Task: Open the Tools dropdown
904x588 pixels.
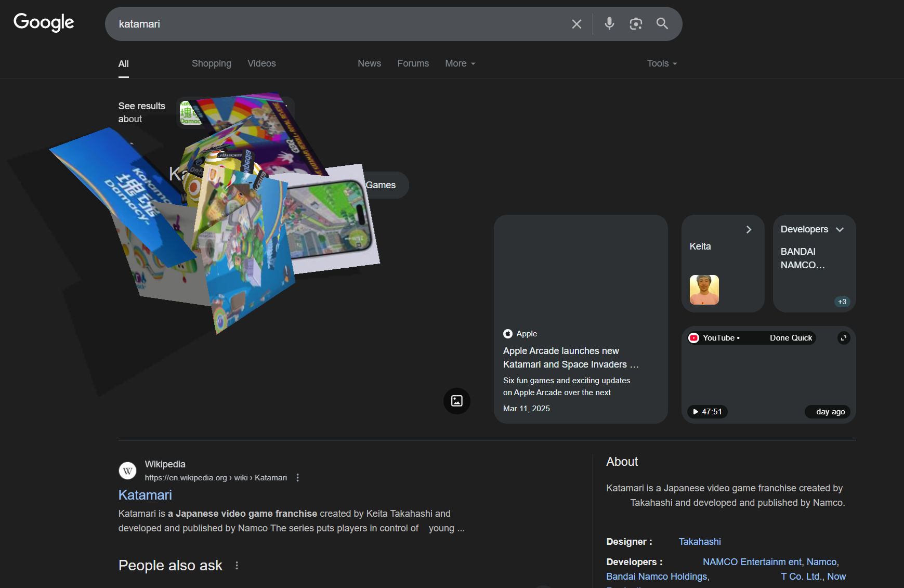Action: pyautogui.click(x=662, y=63)
